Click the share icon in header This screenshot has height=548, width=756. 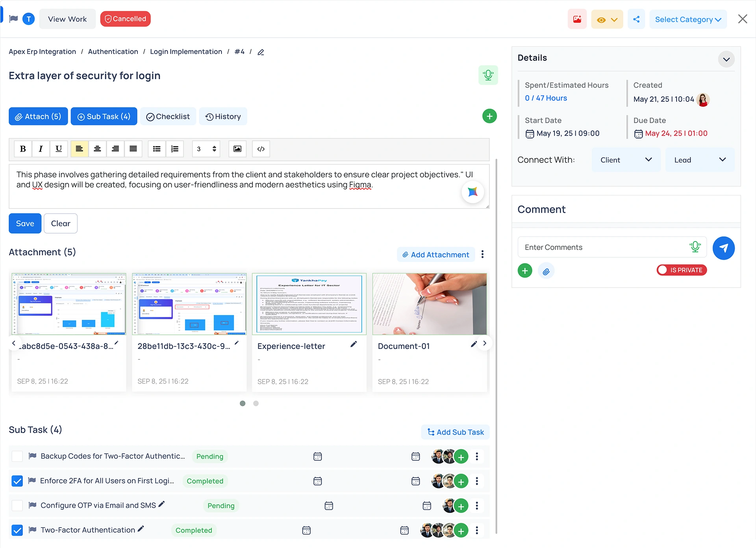[636, 19]
